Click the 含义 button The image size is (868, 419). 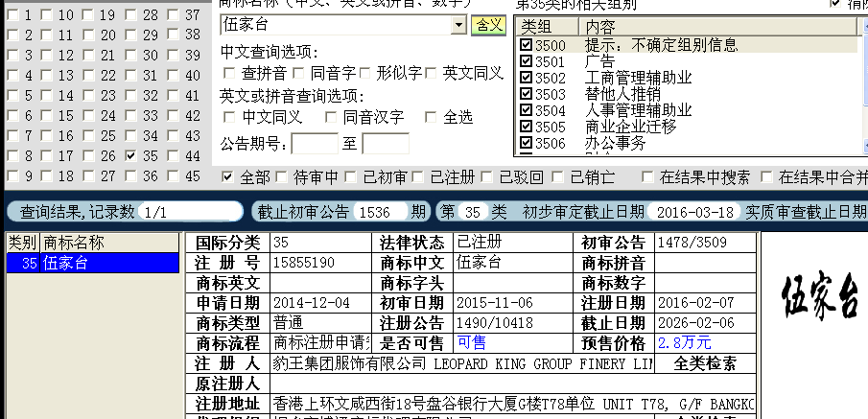489,25
